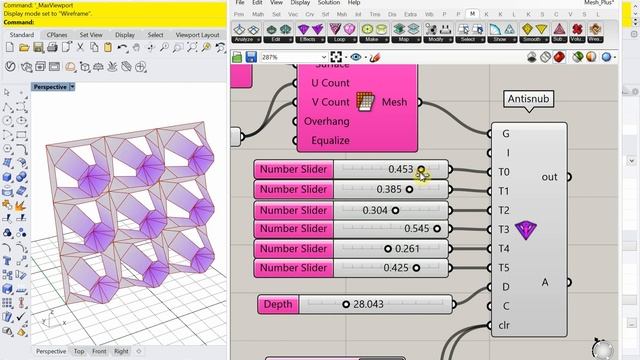Toggle the blue sphere preview quality icon
The height and width of the screenshot is (360, 640).
[x=607, y=57]
